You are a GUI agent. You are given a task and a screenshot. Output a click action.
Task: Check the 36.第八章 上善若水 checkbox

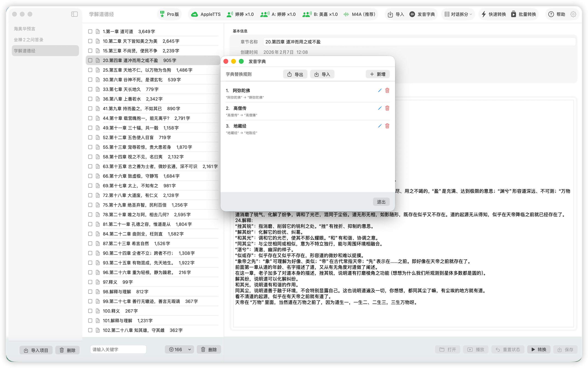(x=90, y=99)
